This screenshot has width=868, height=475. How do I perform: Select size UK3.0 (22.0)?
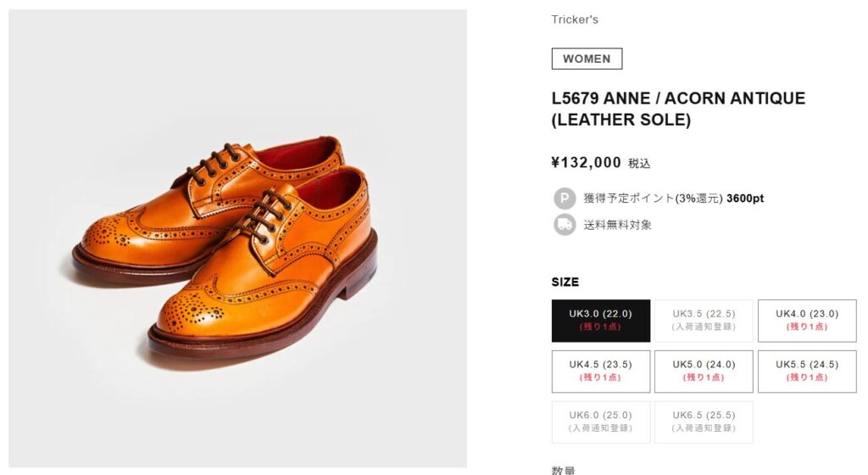pos(601,321)
